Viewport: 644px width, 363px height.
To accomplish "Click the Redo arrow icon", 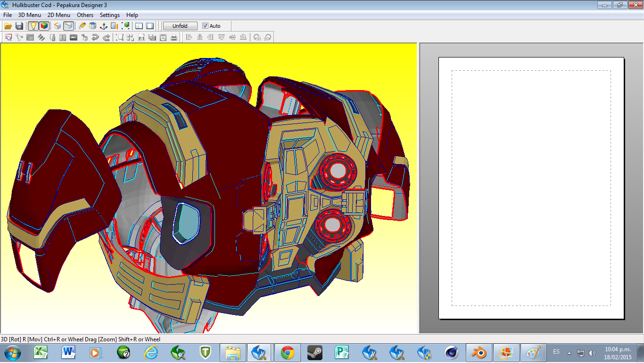I will click(x=106, y=37).
